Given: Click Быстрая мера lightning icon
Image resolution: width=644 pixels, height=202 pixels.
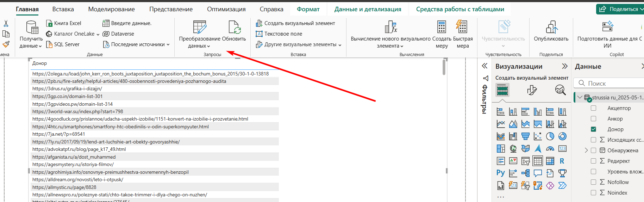Looking at the screenshot, I should tap(462, 27).
